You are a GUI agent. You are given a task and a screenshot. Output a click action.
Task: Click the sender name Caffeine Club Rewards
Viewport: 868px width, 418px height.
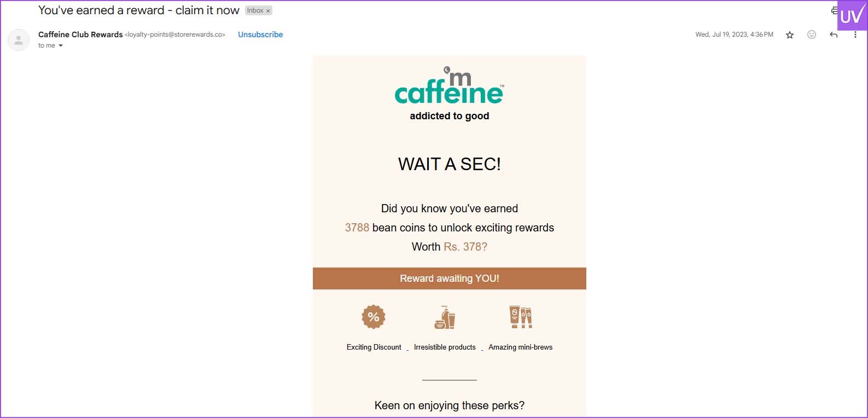(80, 34)
